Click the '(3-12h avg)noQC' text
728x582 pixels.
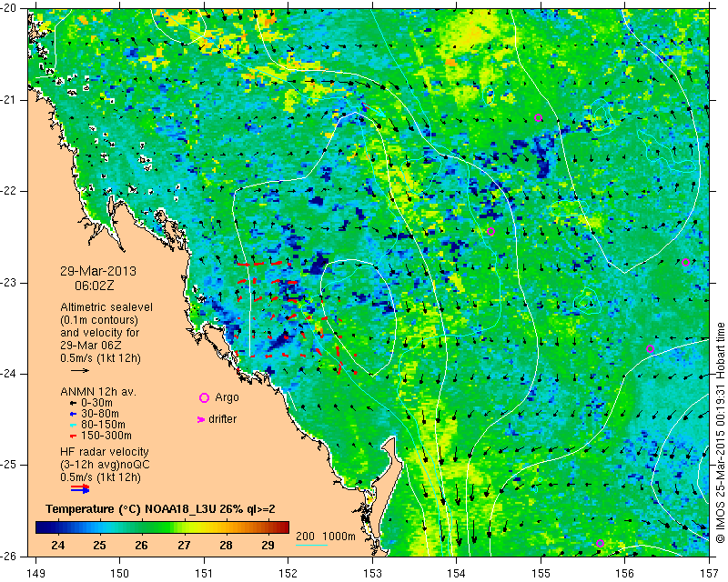105,464
